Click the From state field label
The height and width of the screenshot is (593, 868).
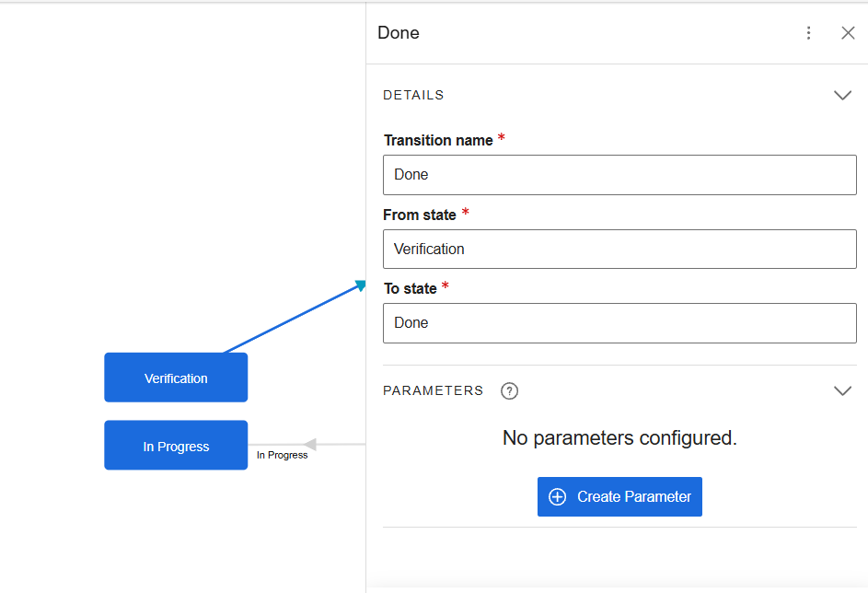(x=420, y=215)
